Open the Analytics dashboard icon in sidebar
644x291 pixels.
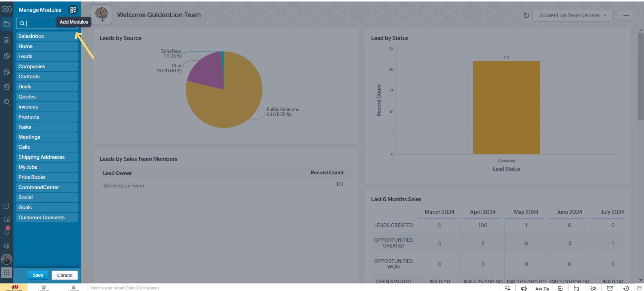pyautogui.click(x=7, y=40)
